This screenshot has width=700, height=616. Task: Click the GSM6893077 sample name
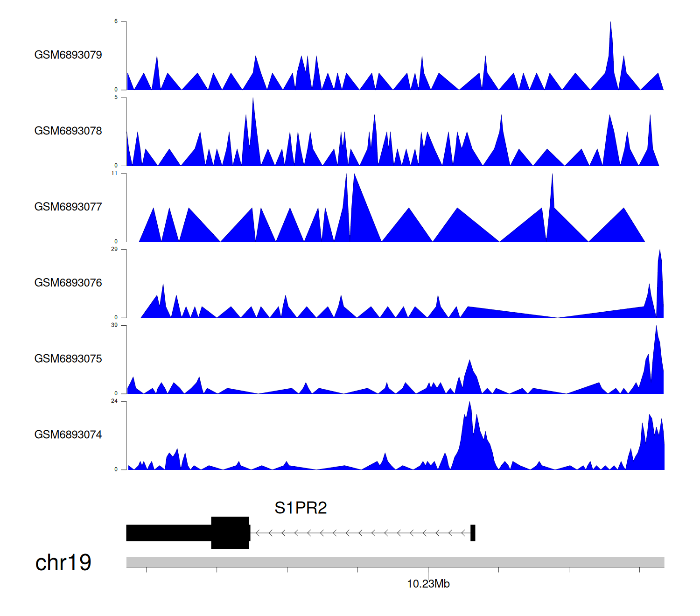click(68, 207)
